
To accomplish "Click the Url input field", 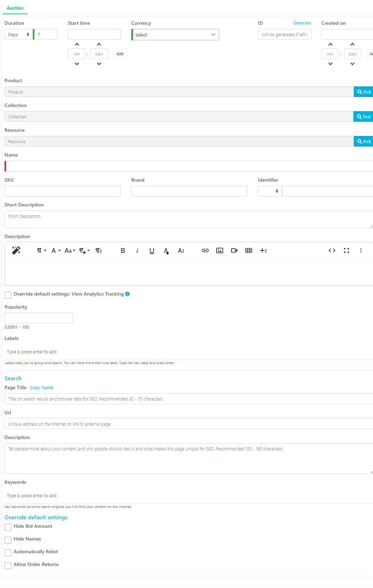I will click(189, 424).
